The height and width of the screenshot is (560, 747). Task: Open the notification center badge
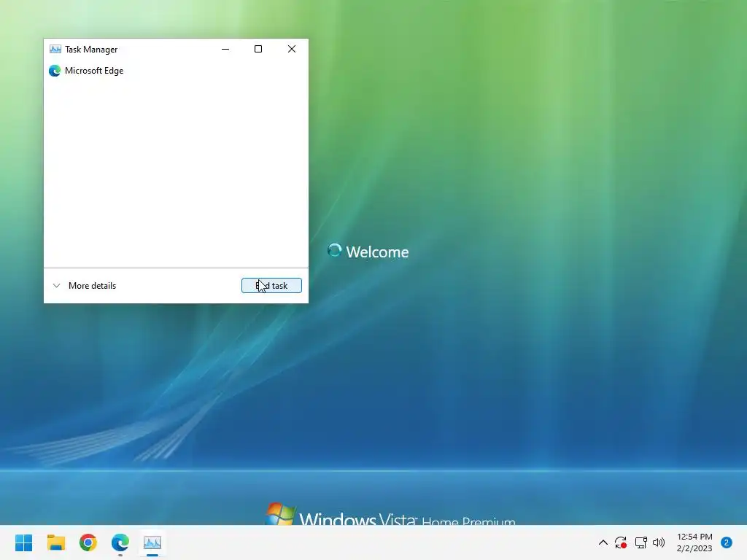(727, 542)
